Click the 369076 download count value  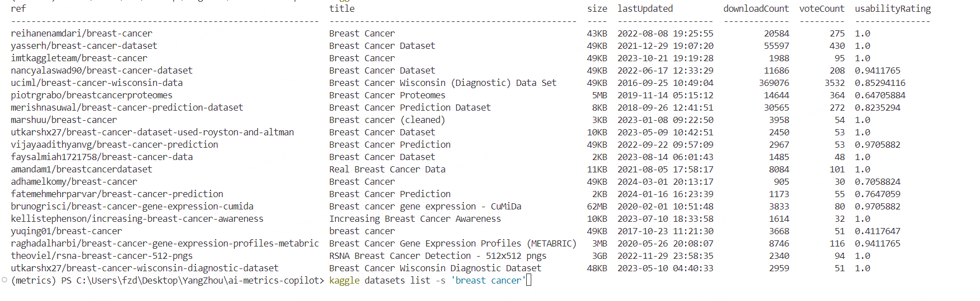click(x=774, y=83)
